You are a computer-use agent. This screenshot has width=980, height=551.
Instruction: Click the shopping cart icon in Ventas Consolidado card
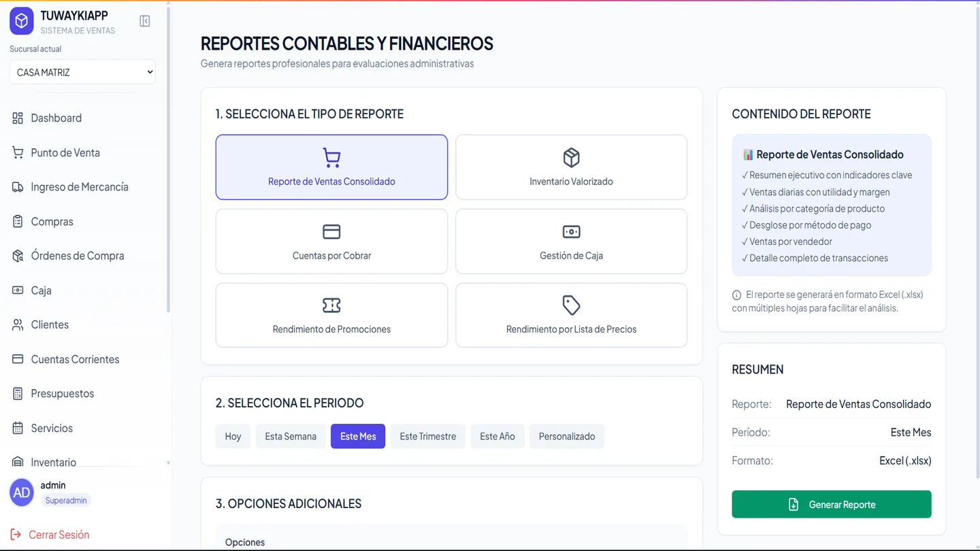pos(331,158)
